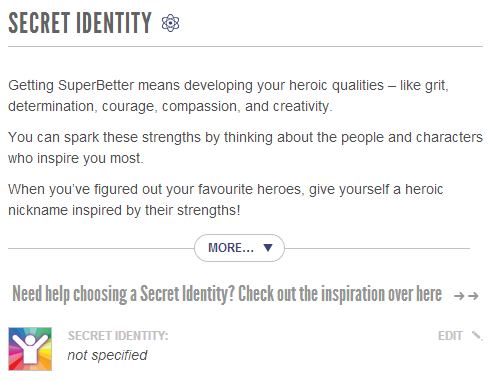Click the divider line left of MORE
This screenshot has height=381, width=495.
click(x=101, y=248)
